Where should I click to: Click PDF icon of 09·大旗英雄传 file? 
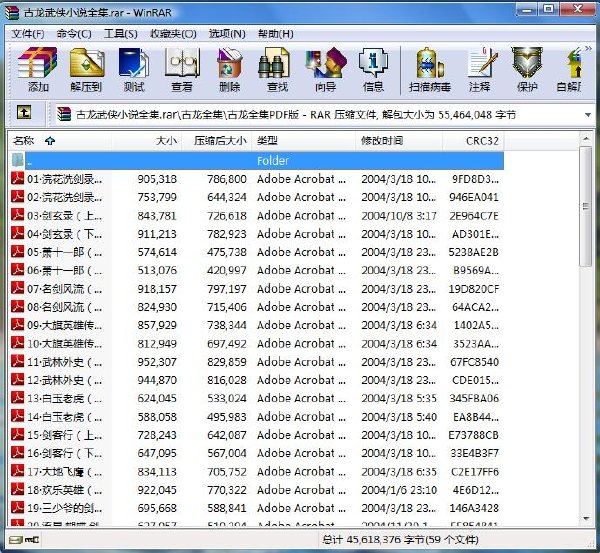coord(17,325)
